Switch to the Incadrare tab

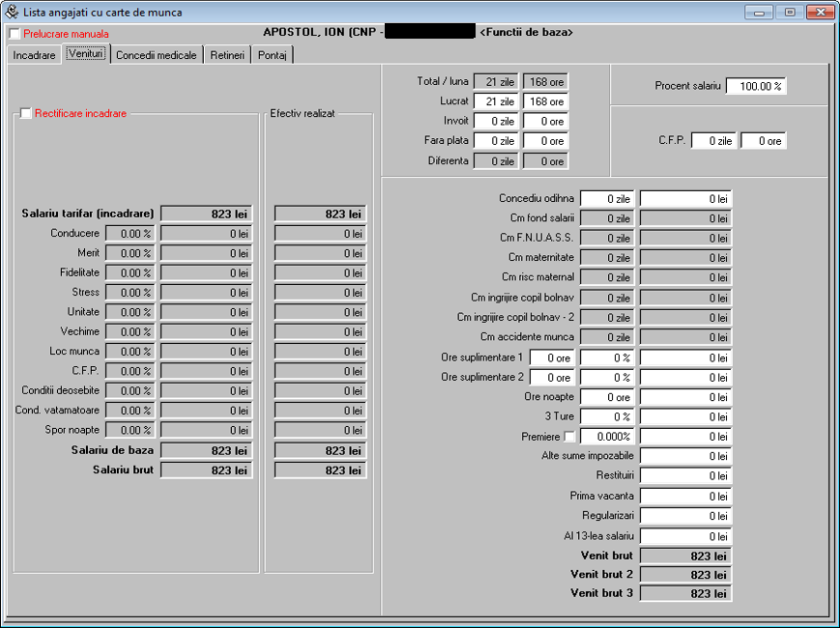34,55
